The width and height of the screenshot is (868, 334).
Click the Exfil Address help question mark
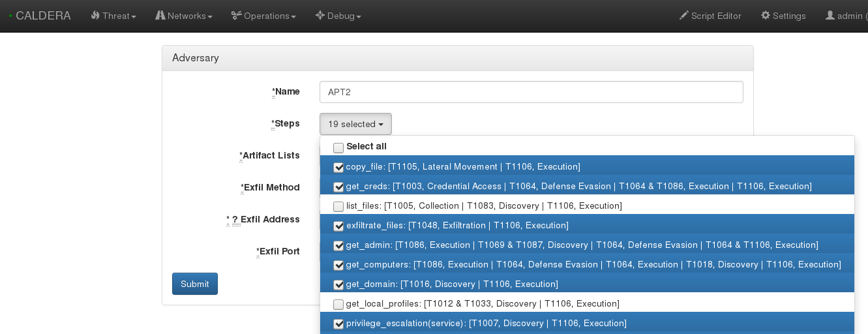click(x=235, y=219)
